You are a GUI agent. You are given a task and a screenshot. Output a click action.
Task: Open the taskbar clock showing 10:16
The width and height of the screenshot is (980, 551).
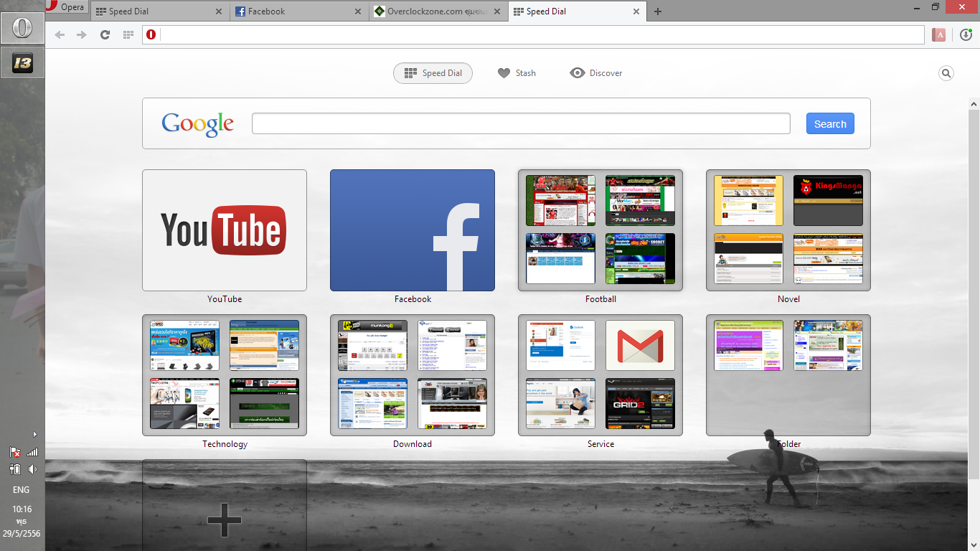pyautogui.click(x=22, y=521)
